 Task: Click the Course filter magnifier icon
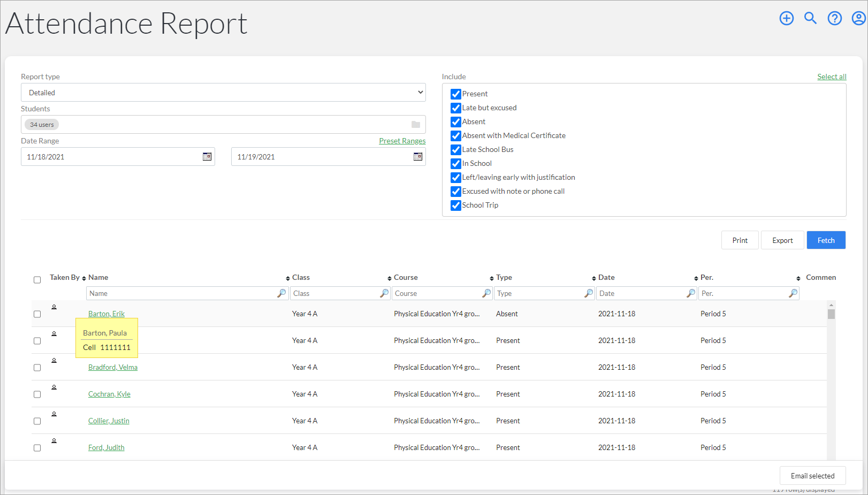coord(486,293)
